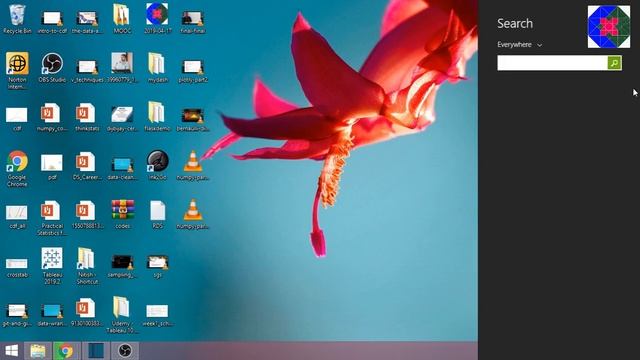This screenshot has width=640, height=360.
Task: Open the codes WinRAR archive
Action: [x=122, y=214]
